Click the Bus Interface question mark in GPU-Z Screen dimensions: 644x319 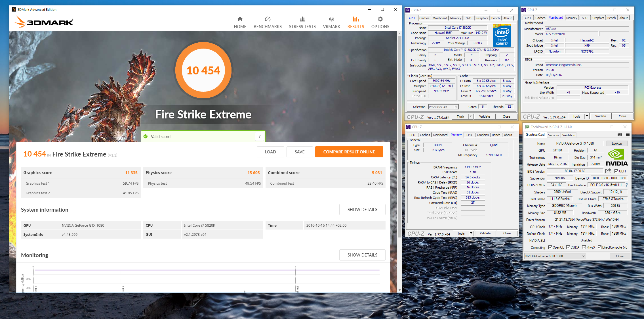point(627,185)
